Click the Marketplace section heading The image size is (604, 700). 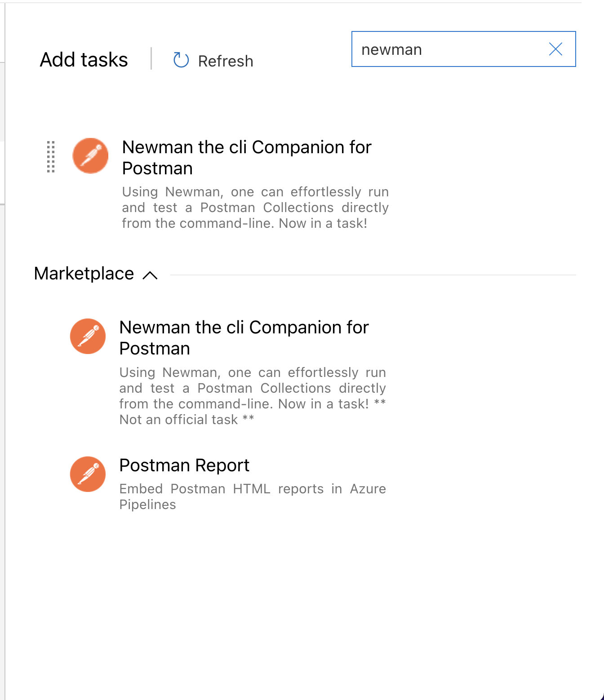point(84,274)
